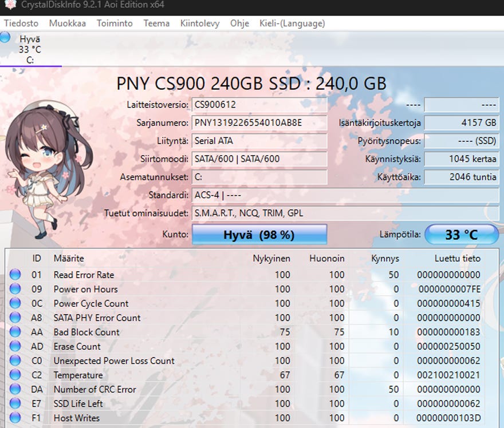Open the Kiintolevy menu
Screen dimensions: 504x428
click(x=200, y=23)
